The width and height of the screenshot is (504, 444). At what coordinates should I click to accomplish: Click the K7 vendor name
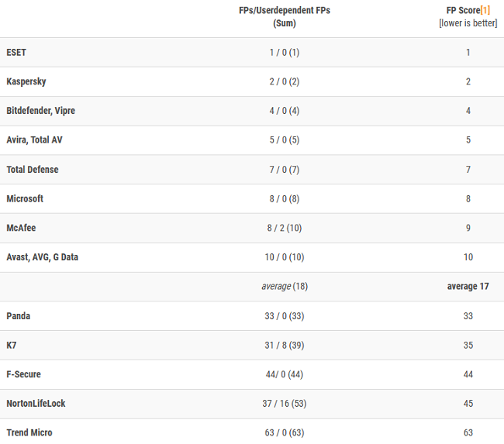[12, 346]
